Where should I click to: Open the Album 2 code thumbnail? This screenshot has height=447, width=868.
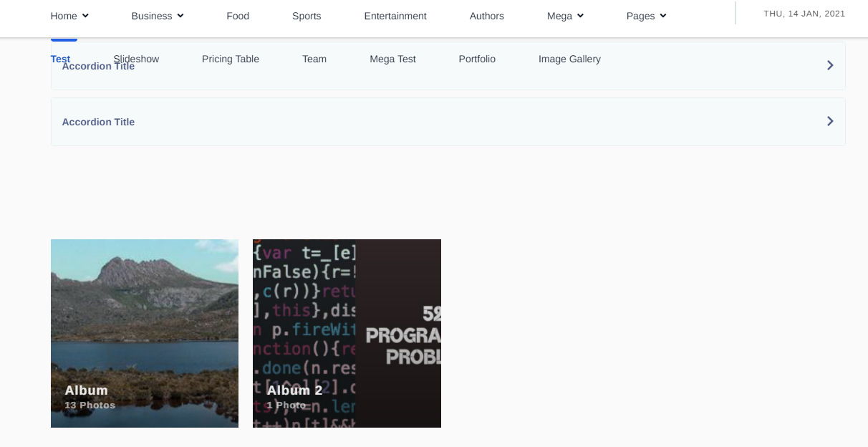point(347,333)
